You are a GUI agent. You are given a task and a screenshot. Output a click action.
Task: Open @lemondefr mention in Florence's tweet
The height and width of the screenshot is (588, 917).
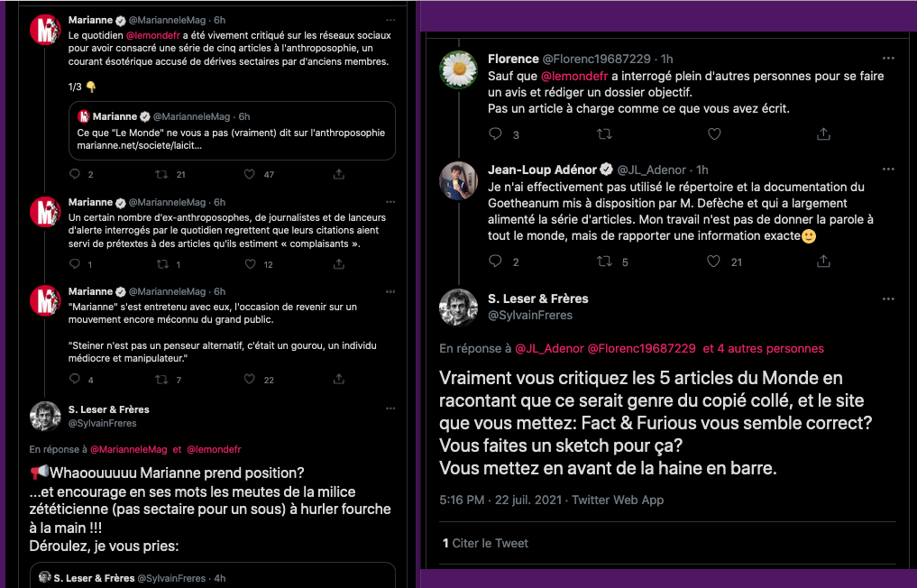click(x=574, y=76)
